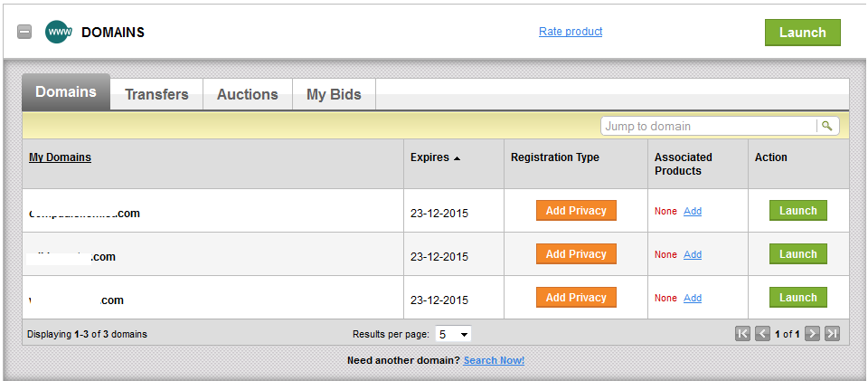Go to last page of domains
Image resolution: width=868 pixels, height=381 pixels.
(832, 334)
